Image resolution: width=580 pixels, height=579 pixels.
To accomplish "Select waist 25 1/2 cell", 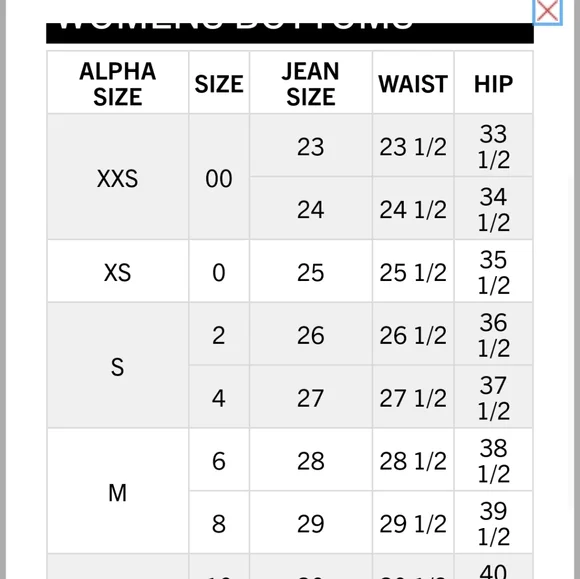I will [x=413, y=271].
